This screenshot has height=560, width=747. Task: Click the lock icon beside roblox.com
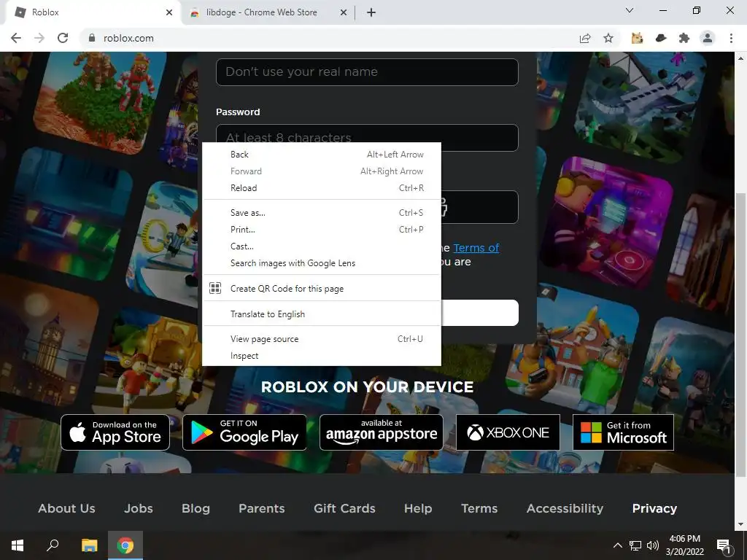[92, 38]
